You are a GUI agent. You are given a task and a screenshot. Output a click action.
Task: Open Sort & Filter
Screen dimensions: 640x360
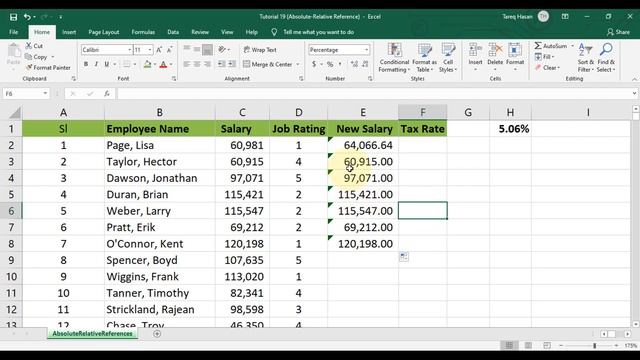click(586, 58)
